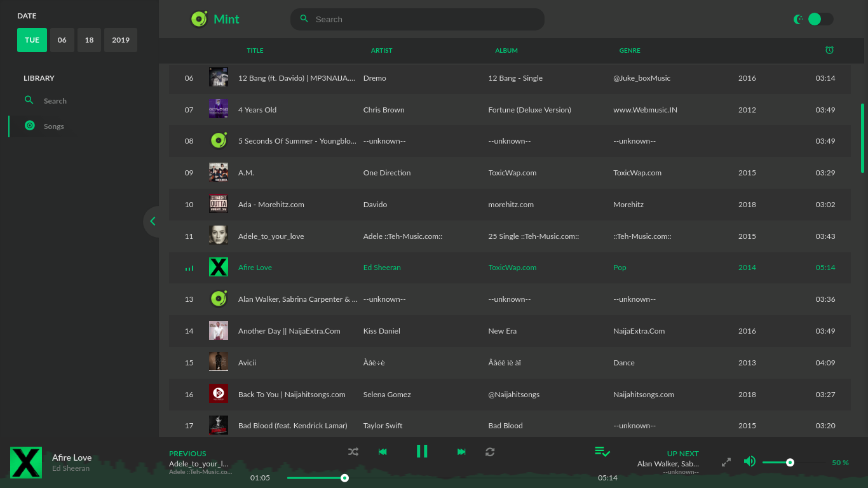Image resolution: width=868 pixels, height=488 pixels.
Task: Click the equalizer playing icon on Afire Love row
Action: coord(189,268)
